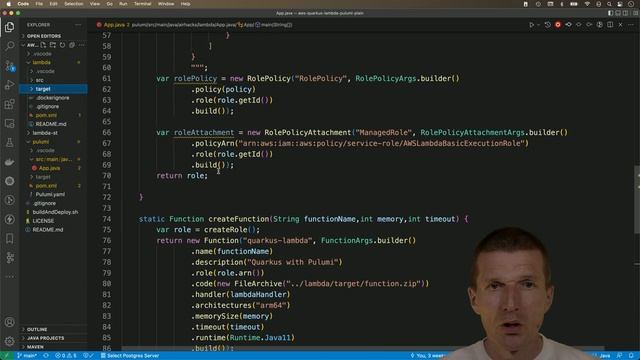The image size is (640, 360).
Task: Expand the src folder under lambda
Action: [53, 80]
